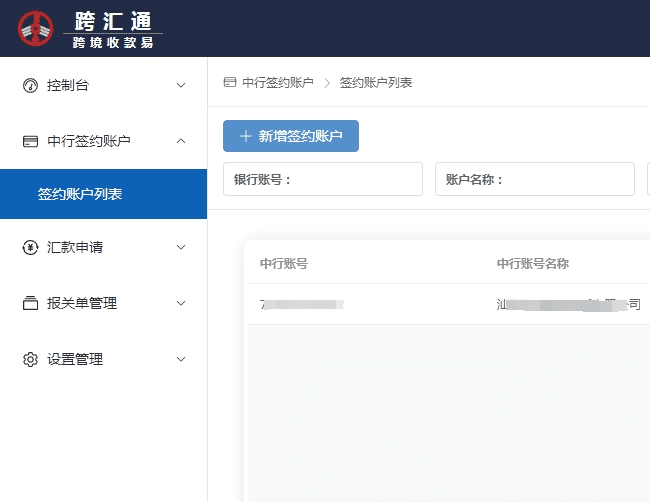Click the 中行账号 column header
Image resolution: width=650 pixels, height=502 pixels.
283,264
